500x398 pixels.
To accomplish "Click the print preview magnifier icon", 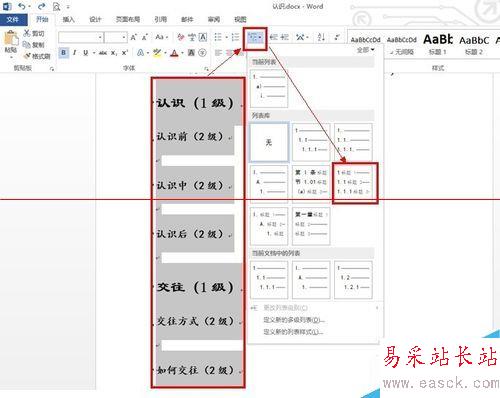I will [x=57, y=6].
